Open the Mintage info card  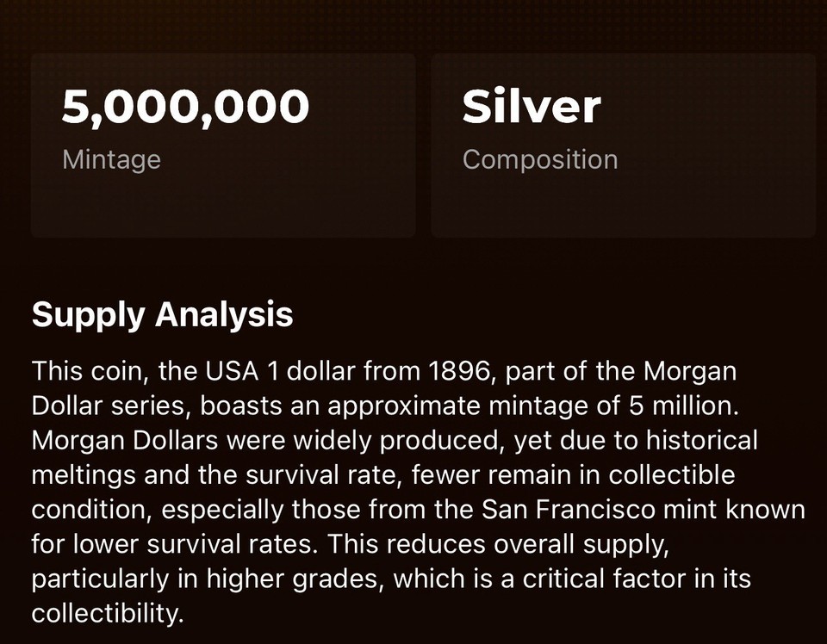[223, 146]
